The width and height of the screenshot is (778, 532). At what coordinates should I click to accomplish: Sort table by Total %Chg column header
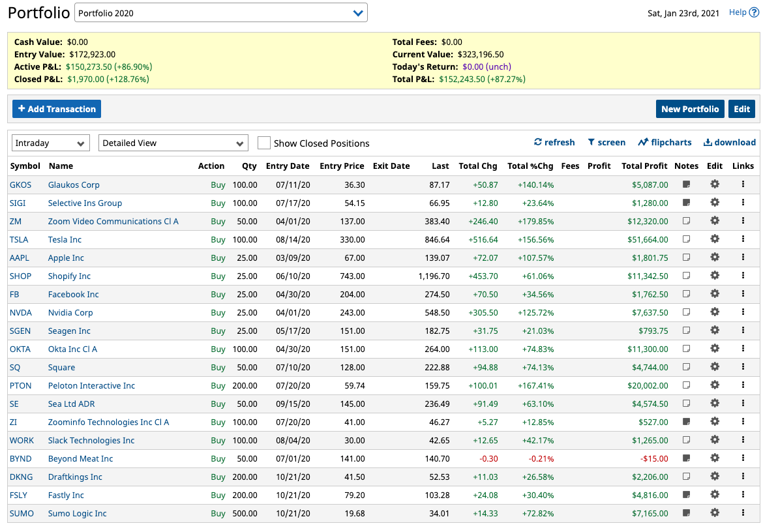[x=530, y=166]
